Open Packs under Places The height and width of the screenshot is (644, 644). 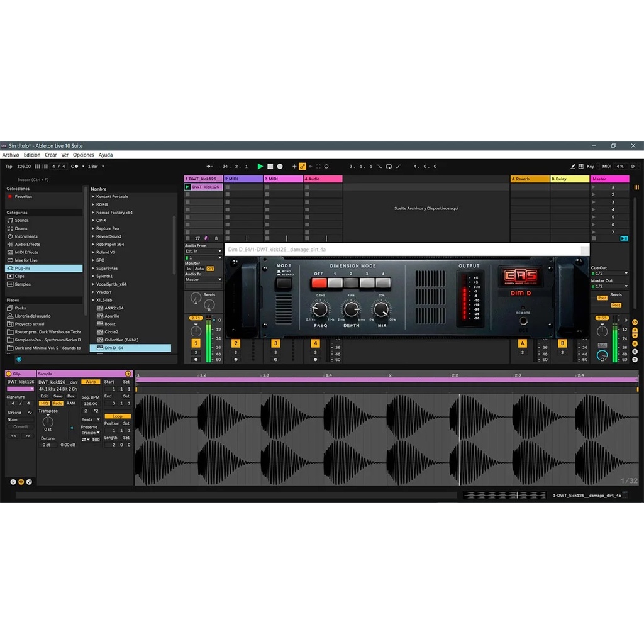20,308
